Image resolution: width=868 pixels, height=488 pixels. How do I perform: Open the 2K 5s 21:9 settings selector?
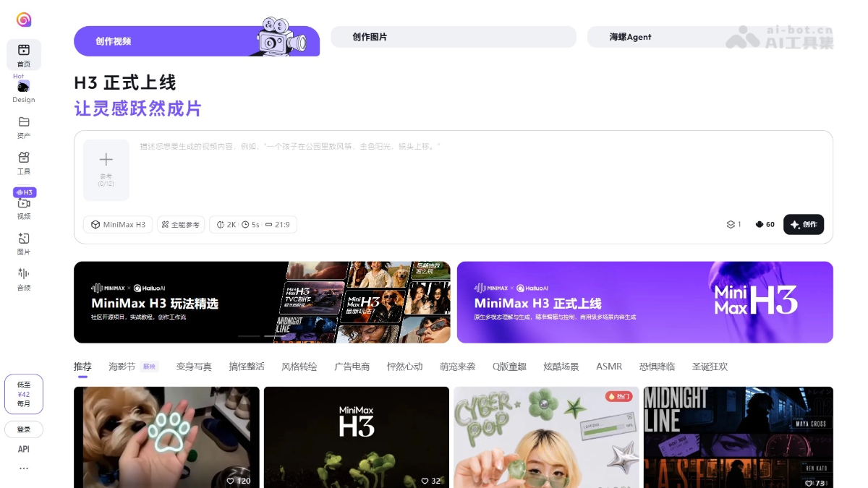point(253,225)
